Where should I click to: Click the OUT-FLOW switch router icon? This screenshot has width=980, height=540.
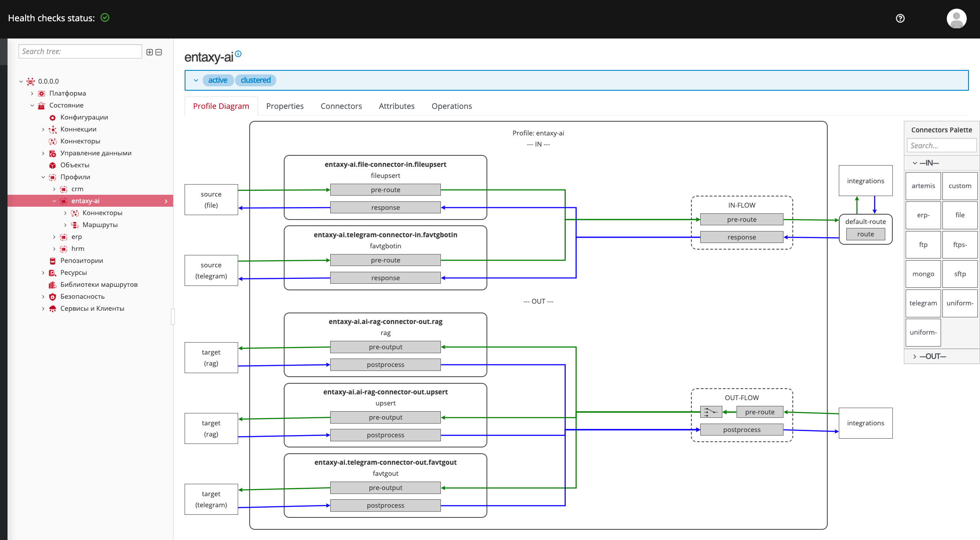[x=711, y=412]
